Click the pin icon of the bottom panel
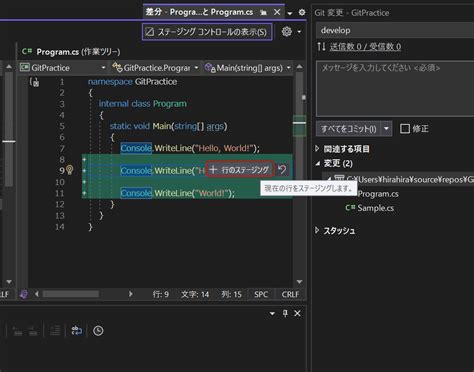 [285, 313]
